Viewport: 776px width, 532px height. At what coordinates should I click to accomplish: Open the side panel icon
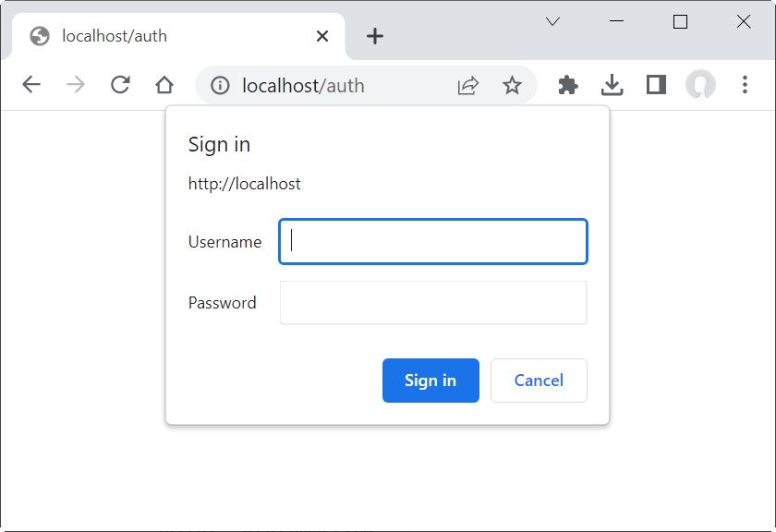tap(656, 84)
